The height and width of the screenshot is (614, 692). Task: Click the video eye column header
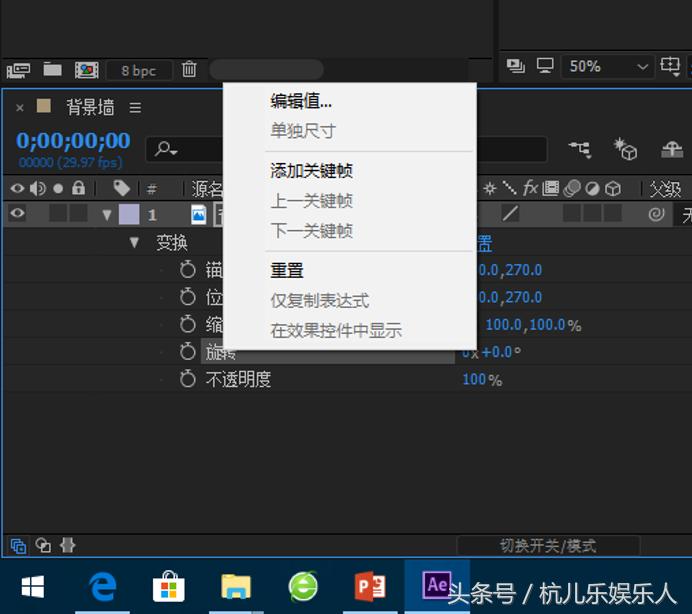tap(17, 188)
